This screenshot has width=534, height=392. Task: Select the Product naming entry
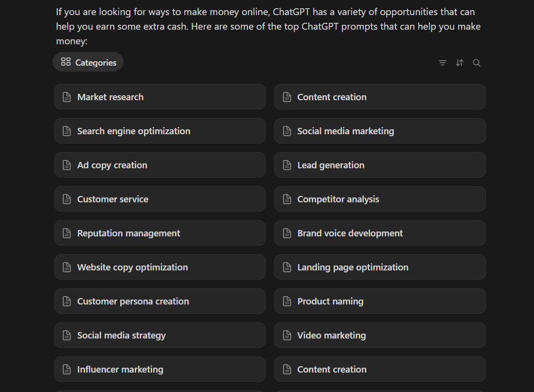pos(380,302)
